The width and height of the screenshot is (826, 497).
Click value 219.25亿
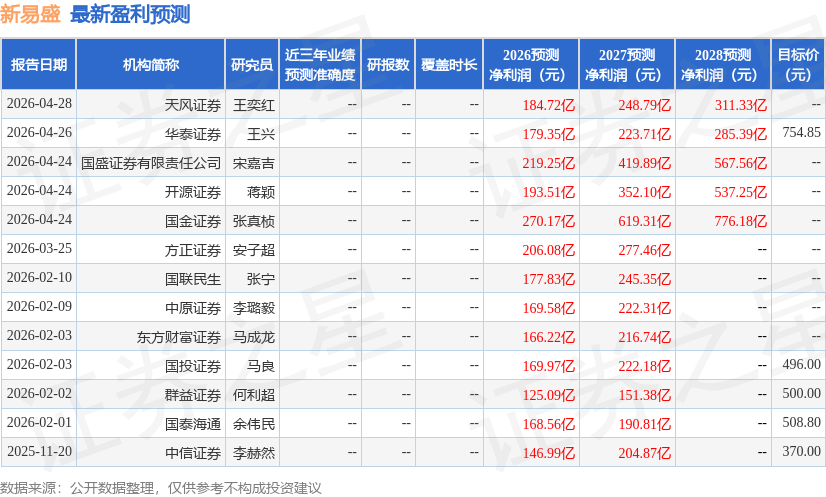[548, 163]
